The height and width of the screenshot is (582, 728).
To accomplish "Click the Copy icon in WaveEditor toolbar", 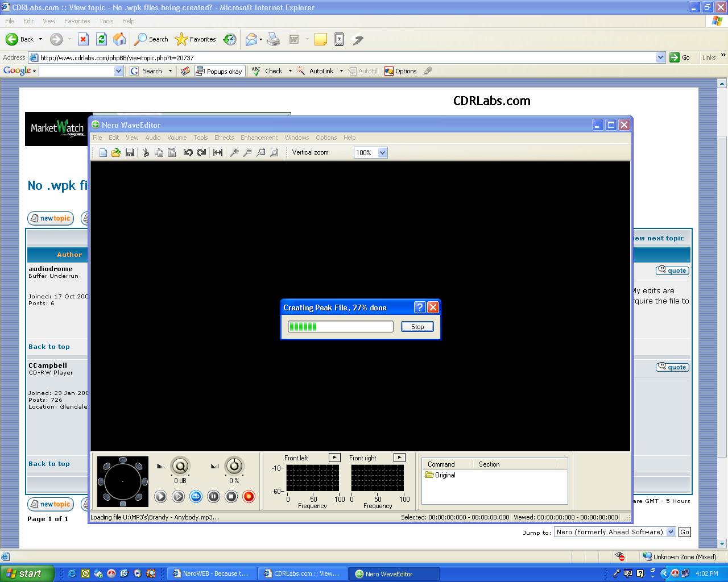I will [159, 152].
